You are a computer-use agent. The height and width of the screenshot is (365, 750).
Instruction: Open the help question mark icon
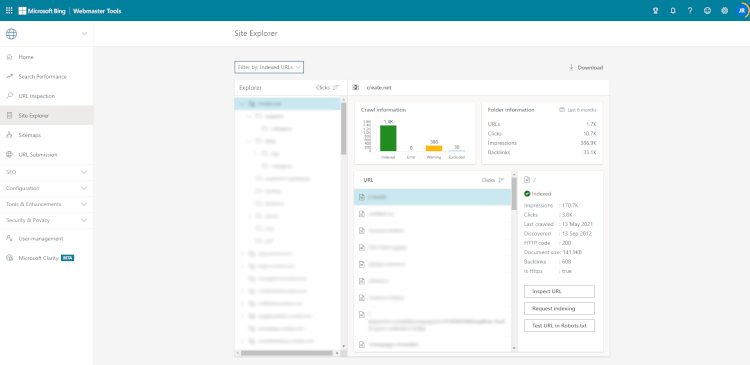[x=690, y=11]
